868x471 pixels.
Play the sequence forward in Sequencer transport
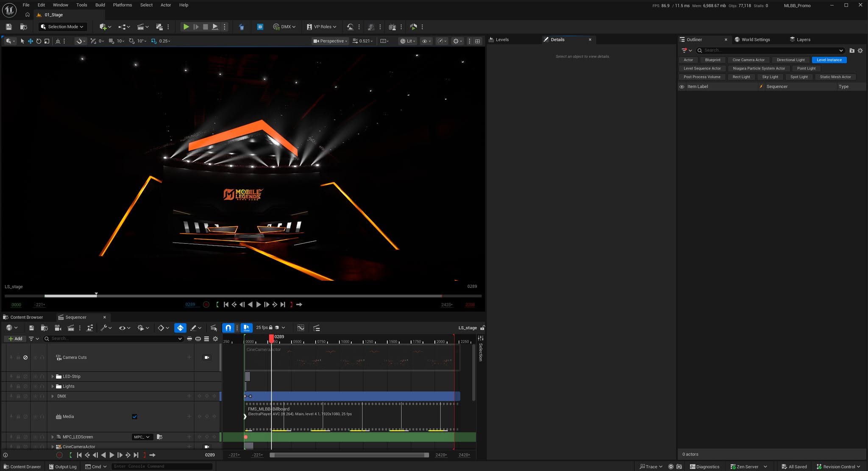point(111,455)
